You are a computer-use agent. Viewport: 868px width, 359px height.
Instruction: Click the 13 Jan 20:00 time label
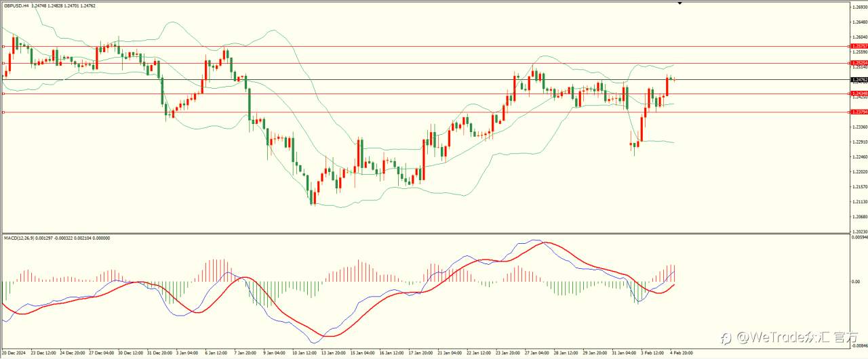pyautogui.click(x=333, y=353)
